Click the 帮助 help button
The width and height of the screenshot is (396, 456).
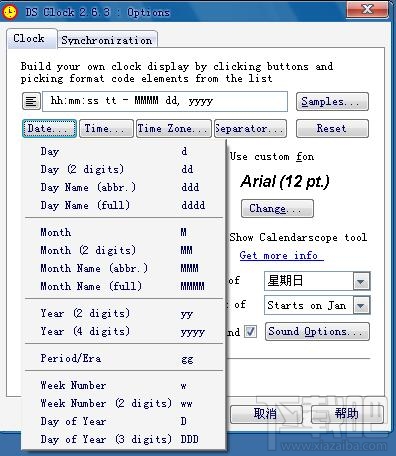[347, 414]
